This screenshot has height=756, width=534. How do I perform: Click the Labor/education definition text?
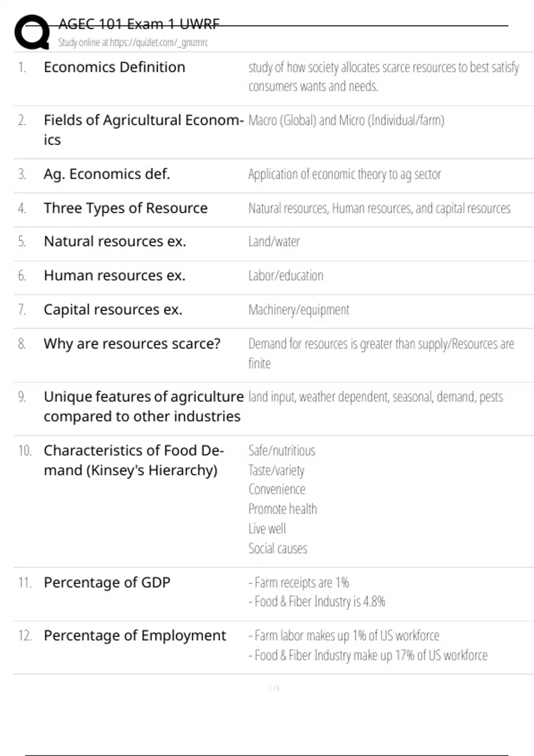pos(286,276)
